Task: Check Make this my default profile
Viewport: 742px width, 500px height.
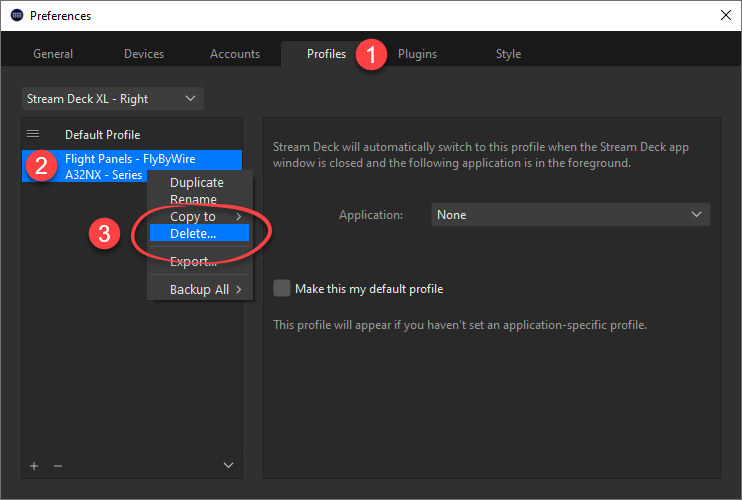Action: click(x=282, y=288)
